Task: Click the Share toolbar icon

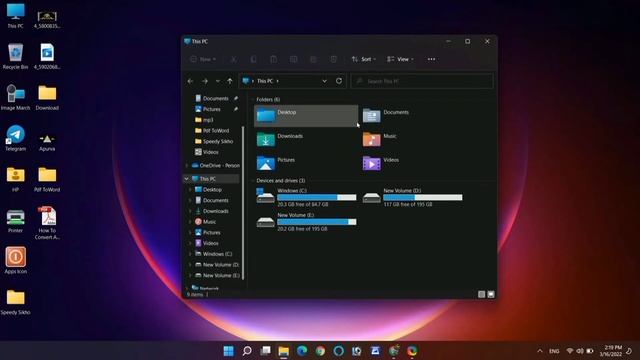Action: click(313, 59)
